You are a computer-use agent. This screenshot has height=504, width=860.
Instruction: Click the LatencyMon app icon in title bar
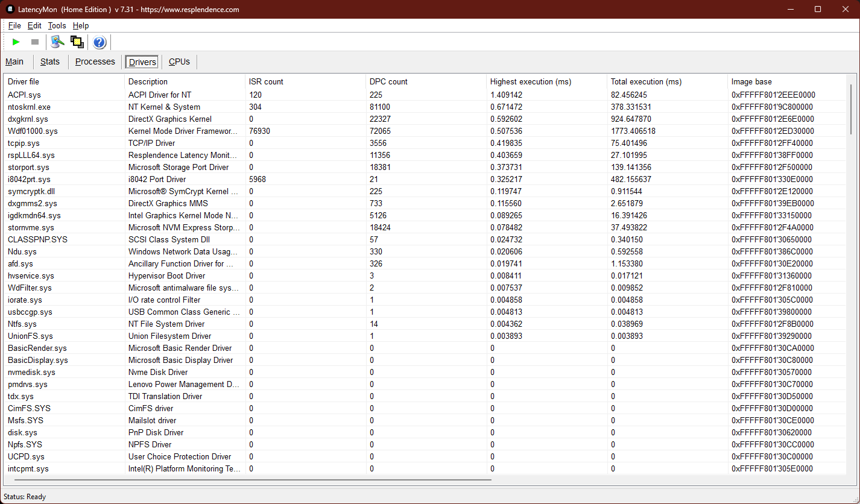(10, 9)
